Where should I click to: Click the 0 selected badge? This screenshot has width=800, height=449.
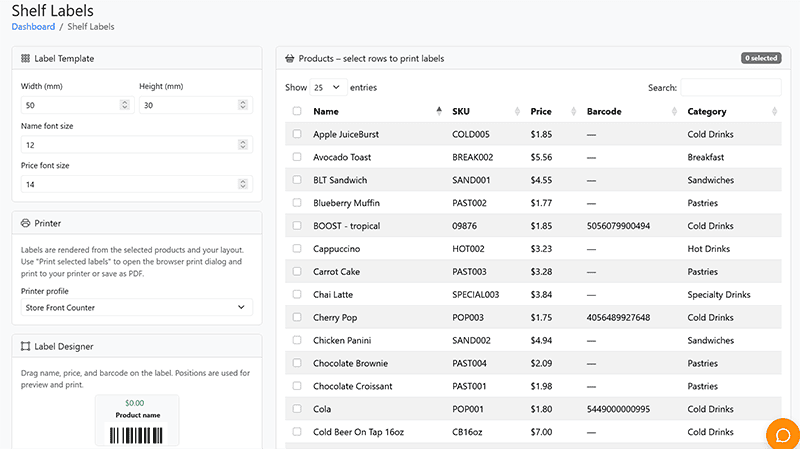pos(761,58)
